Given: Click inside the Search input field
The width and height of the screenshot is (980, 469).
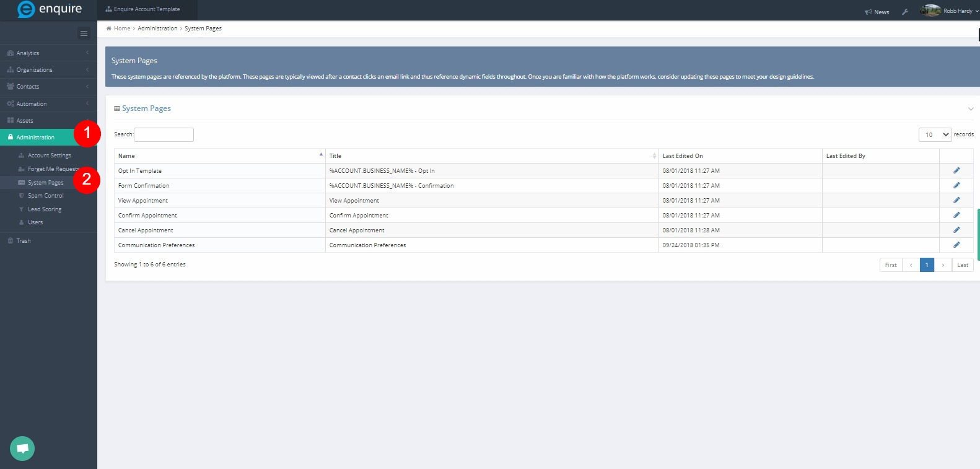Looking at the screenshot, I should pyautogui.click(x=164, y=134).
